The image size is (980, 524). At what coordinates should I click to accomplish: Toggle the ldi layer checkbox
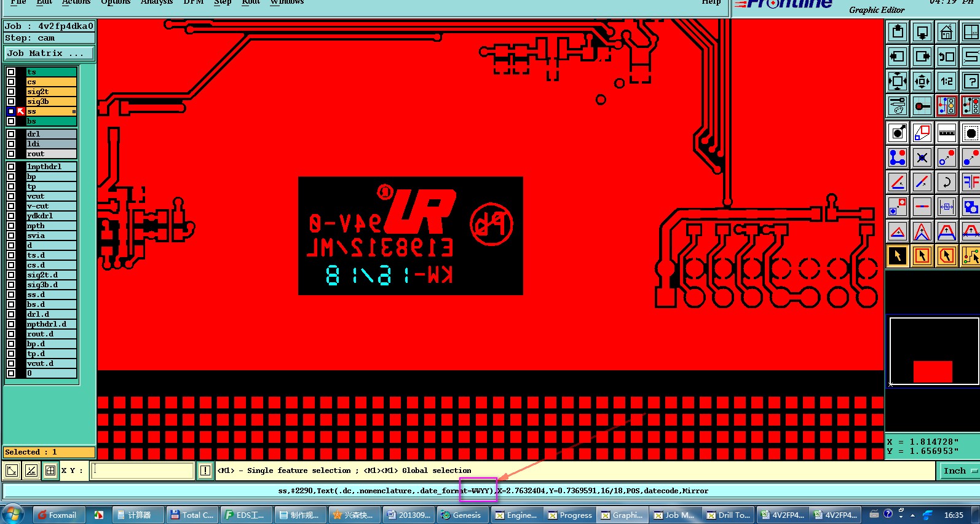pyautogui.click(x=11, y=144)
